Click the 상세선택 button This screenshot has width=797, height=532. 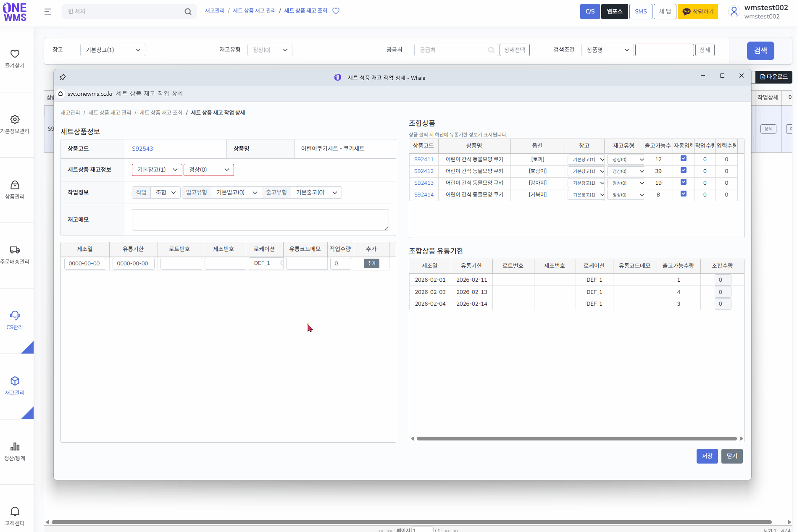pyautogui.click(x=515, y=50)
